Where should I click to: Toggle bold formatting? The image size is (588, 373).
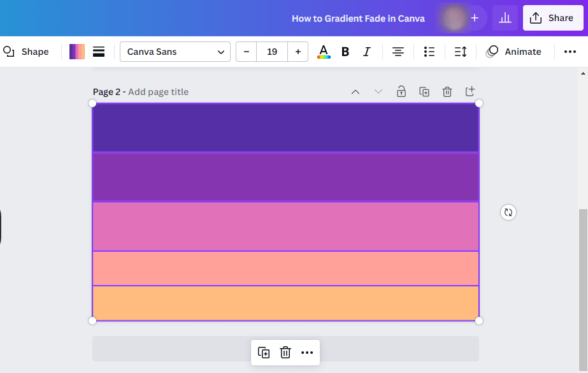pyautogui.click(x=345, y=52)
